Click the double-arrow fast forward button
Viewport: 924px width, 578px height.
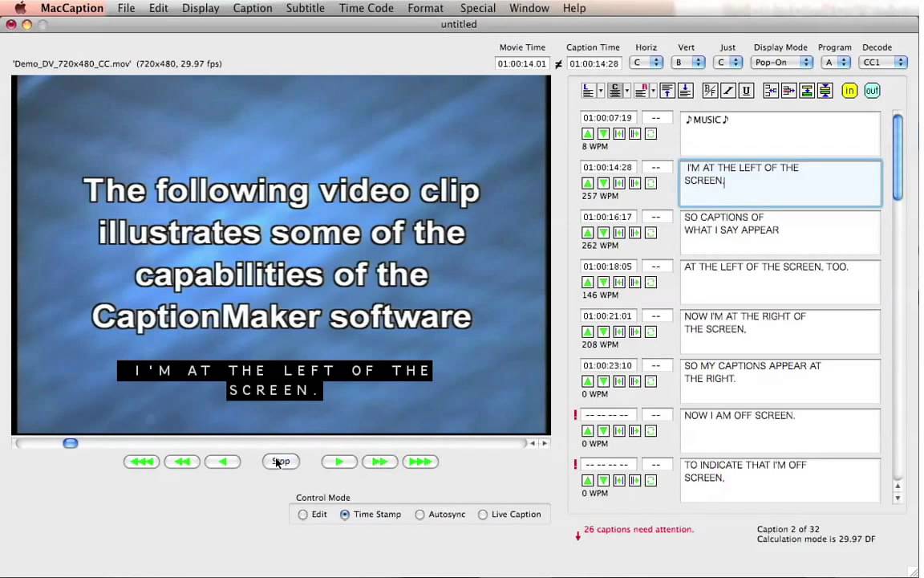pyautogui.click(x=380, y=462)
